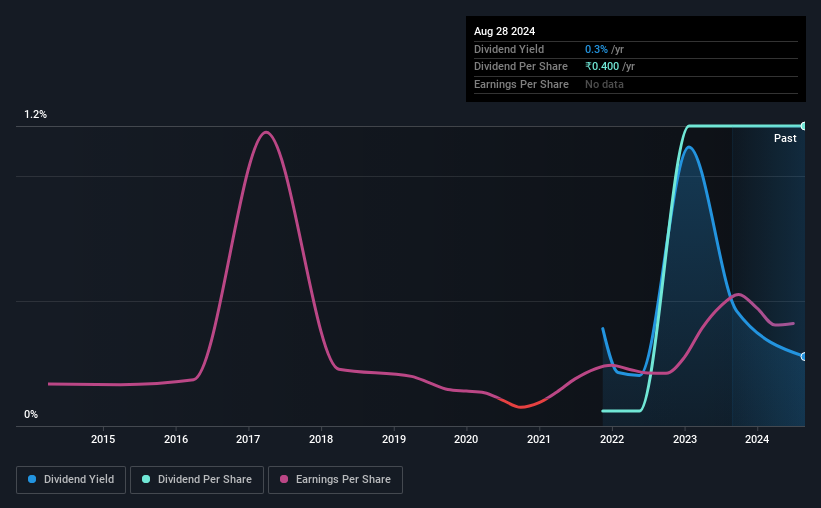Click the 1.2% y-axis label
This screenshot has width=821, height=508.
pos(36,115)
